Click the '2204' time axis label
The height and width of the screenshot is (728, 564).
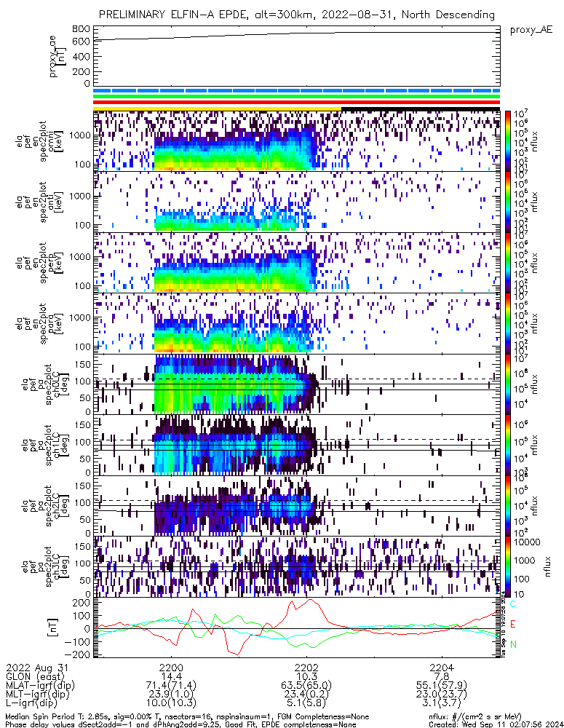(x=442, y=668)
